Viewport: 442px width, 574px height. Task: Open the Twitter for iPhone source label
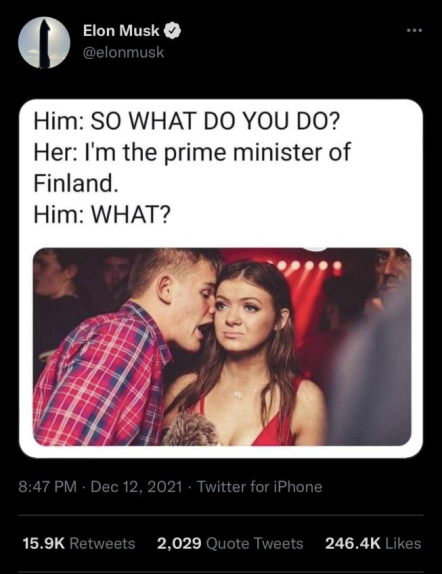pyautogui.click(x=260, y=487)
